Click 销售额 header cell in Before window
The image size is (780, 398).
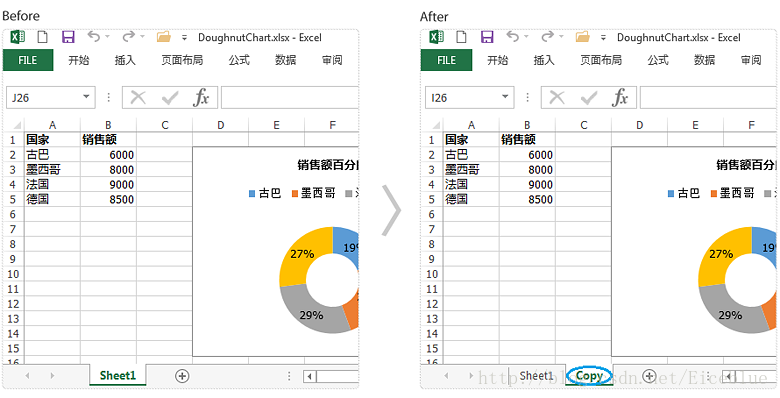[x=108, y=140]
